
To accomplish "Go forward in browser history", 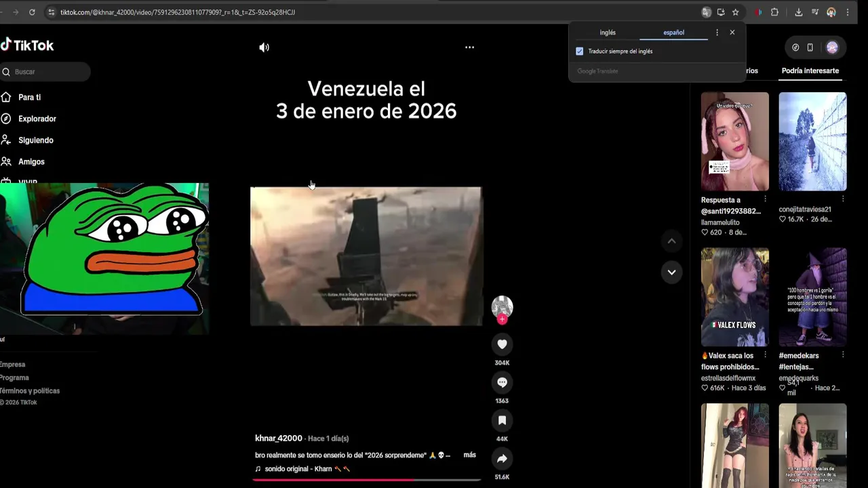I will pos(15,12).
